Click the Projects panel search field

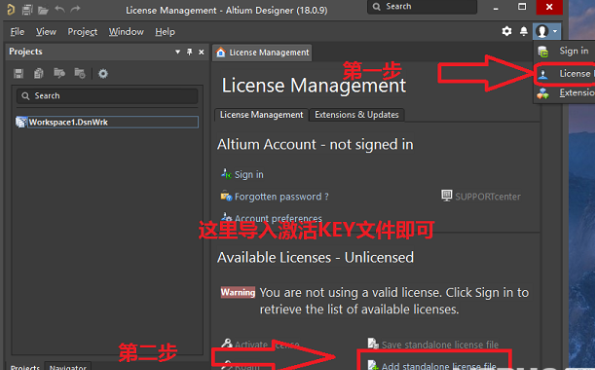pos(107,96)
